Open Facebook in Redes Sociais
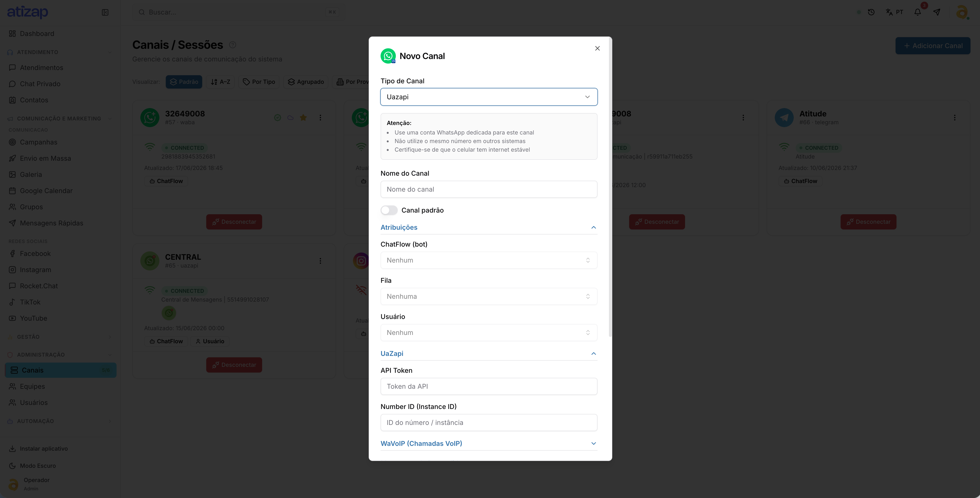The image size is (980, 498). (x=60, y=253)
